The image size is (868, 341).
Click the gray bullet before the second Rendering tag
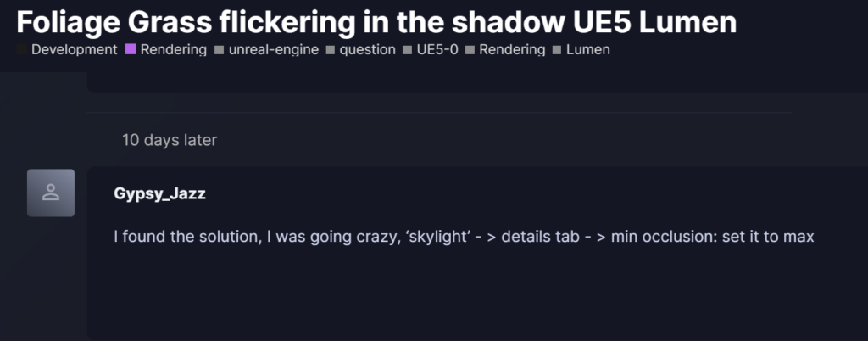(x=470, y=50)
